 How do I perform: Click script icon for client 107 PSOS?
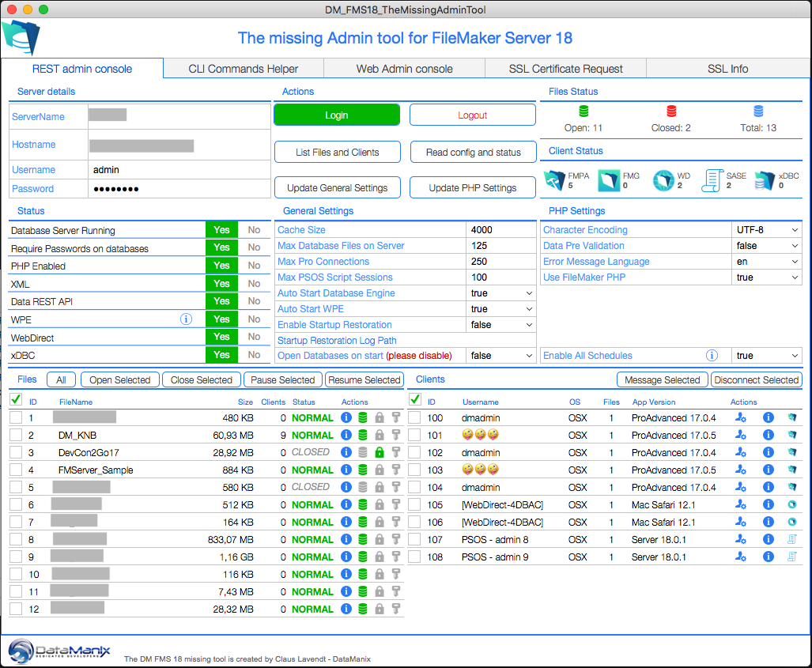791,540
